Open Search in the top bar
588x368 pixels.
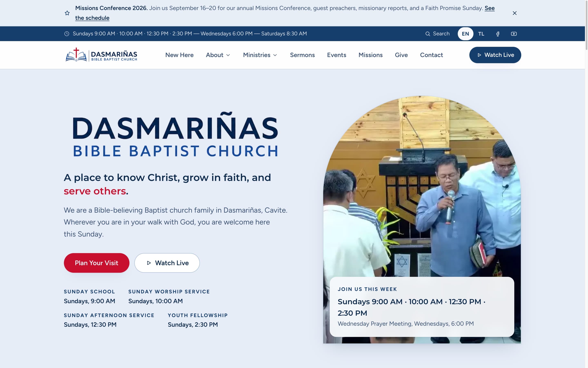click(x=437, y=34)
